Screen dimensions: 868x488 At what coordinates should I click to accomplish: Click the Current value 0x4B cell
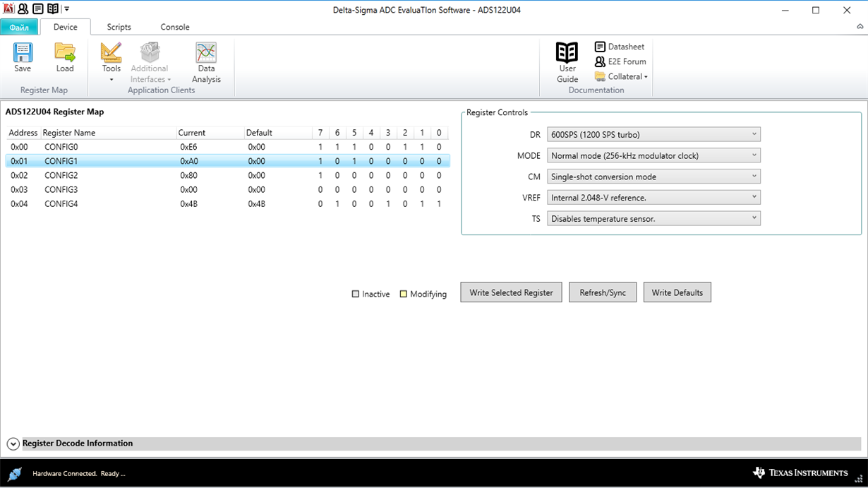click(x=188, y=203)
